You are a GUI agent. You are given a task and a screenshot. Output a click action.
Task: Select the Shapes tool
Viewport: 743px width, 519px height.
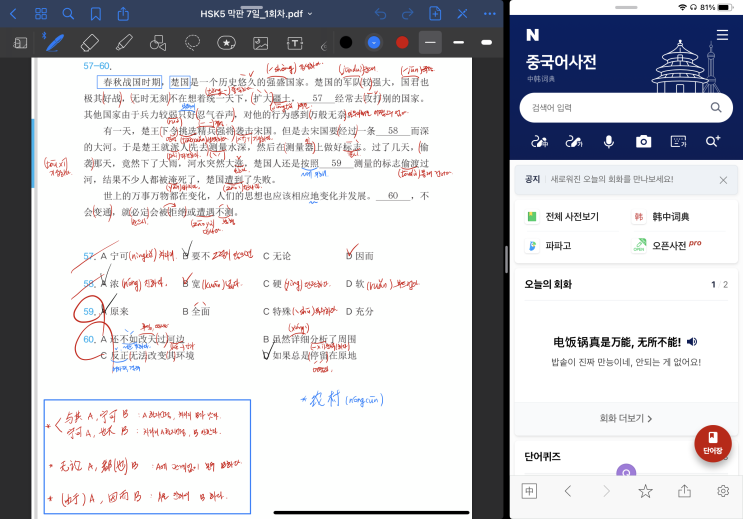click(x=158, y=43)
